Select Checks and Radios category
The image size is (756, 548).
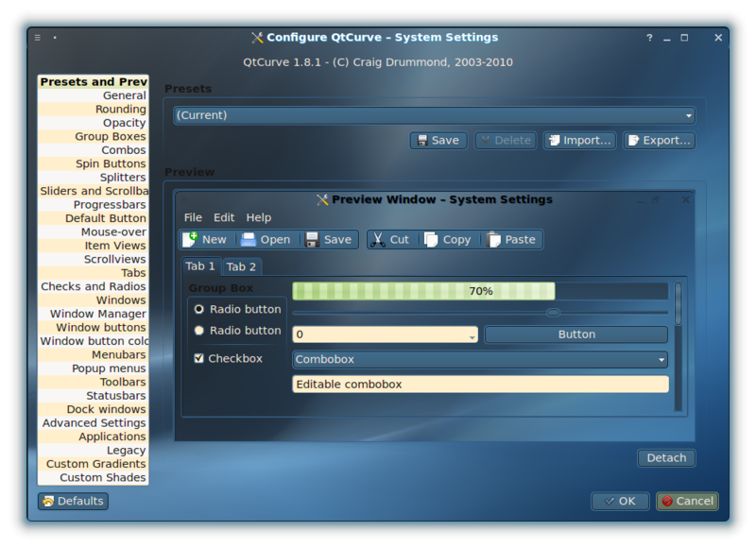point(93,287)
